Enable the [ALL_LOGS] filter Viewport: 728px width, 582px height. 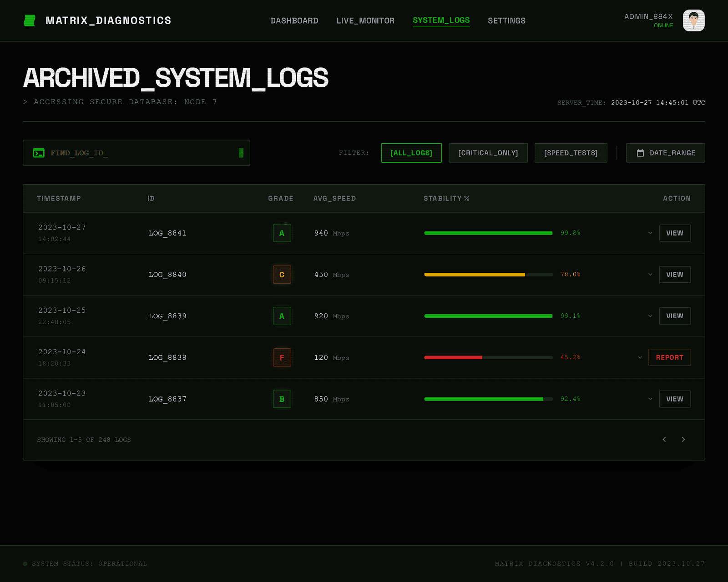coord(411,153)
